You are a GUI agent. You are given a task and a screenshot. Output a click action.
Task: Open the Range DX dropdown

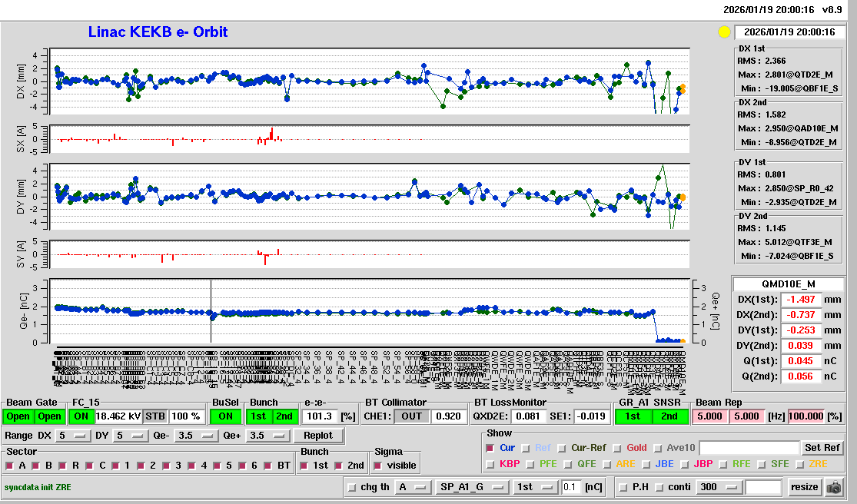(x=71, y=436)
